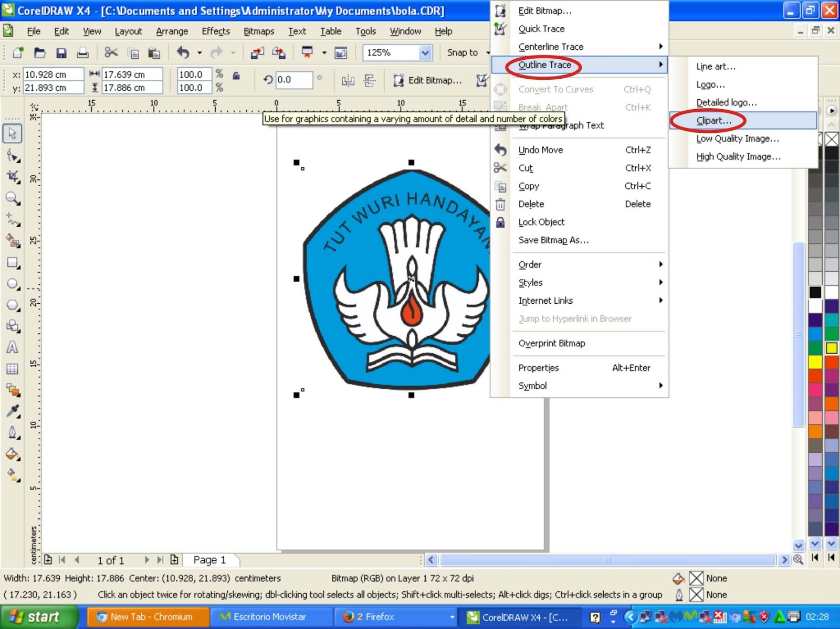This screenshot has width=840, height=629.
Task: Click the Edit Bitmap toolbar button
Action: tap(428, 80)
